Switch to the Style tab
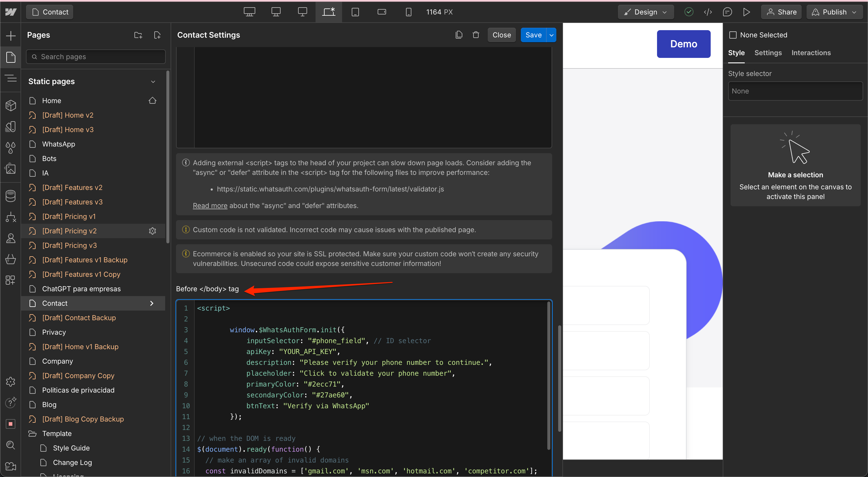This screenshot has width=868, height=477. 736,52
